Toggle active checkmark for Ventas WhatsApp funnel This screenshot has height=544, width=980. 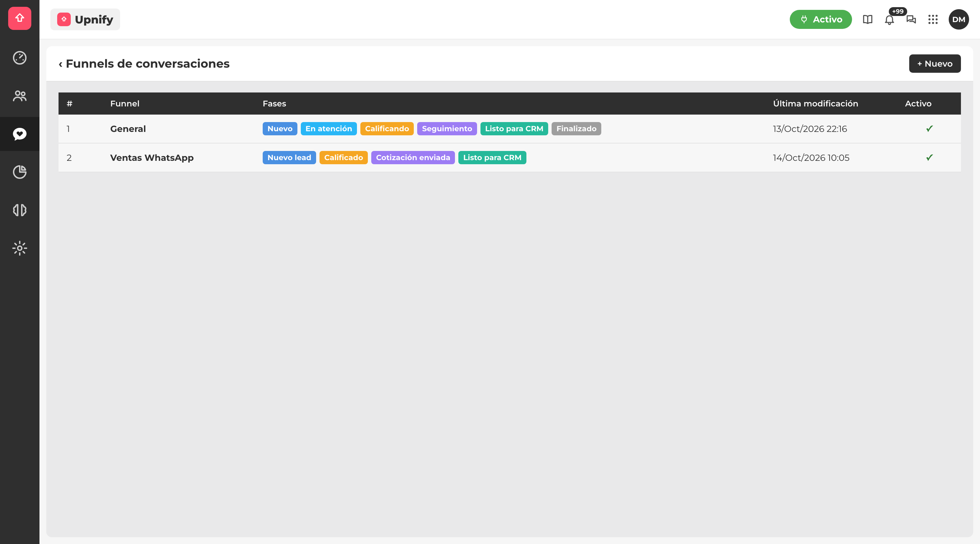[x=929, y=157]
